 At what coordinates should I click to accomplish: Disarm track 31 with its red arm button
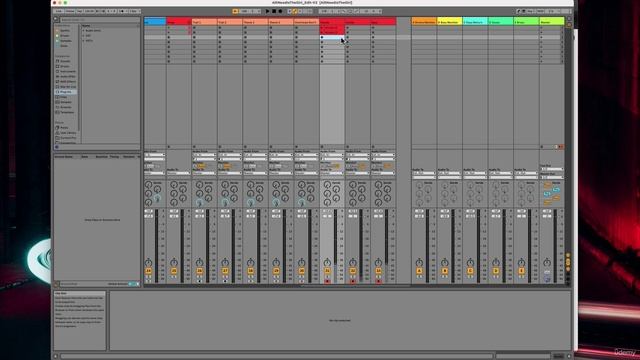[327, 281]
